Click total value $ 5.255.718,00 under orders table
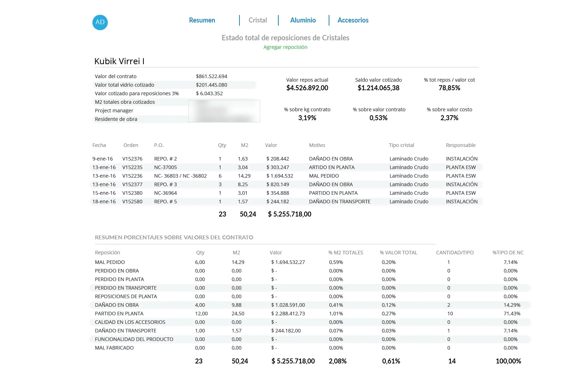The image size is (571, 392). (x=289, y=214)
